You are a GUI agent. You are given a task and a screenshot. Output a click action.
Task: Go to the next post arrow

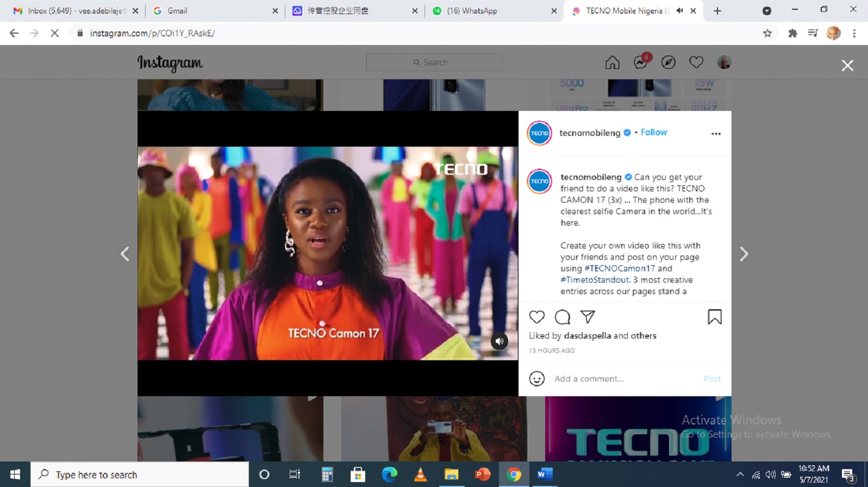click(744, 254)
